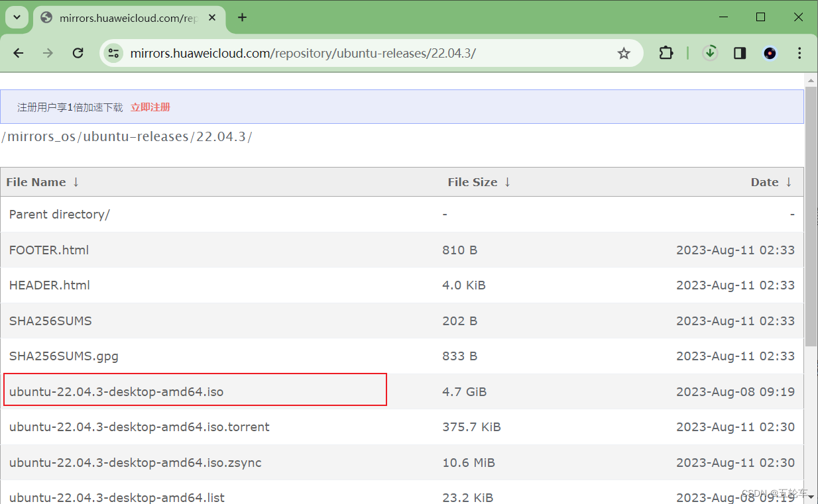Click the 2023-Aug-08 09:19 date of the .iso
This screenshot has width=818, height=504.
pos(735,392)
